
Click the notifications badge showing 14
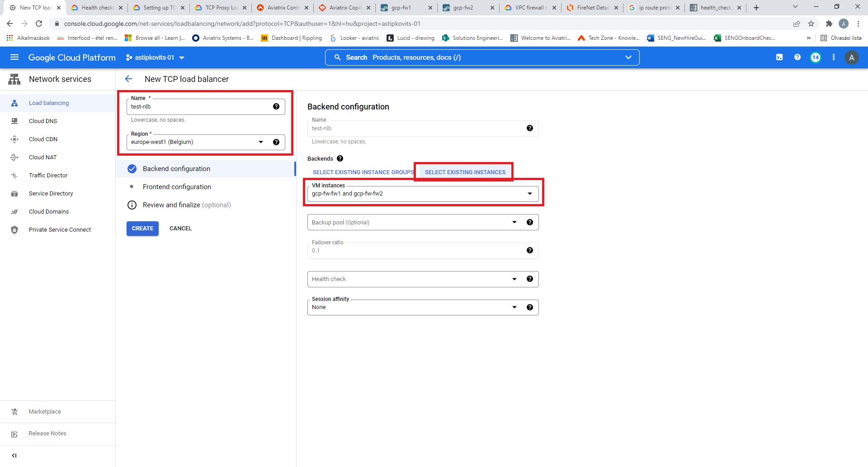816,57
